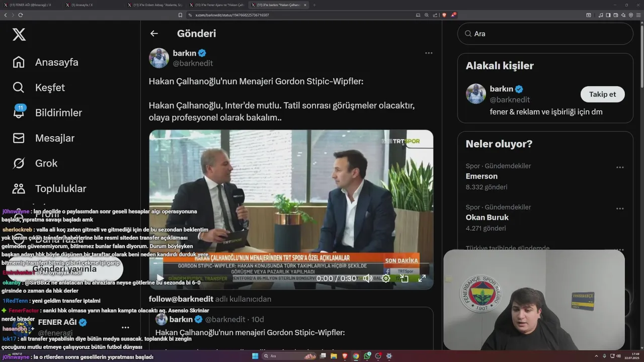Viewport: 644px width, 362px height.
Task: Click the Gönderi yayınla post button
Action: (x=64, y=269)
